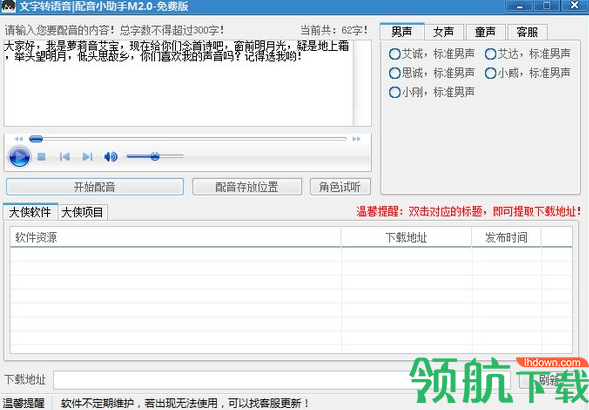The height and width of the screenshot is (410, 589).
Task: Click inside the dubbing text input area
Action: [178, 83]
